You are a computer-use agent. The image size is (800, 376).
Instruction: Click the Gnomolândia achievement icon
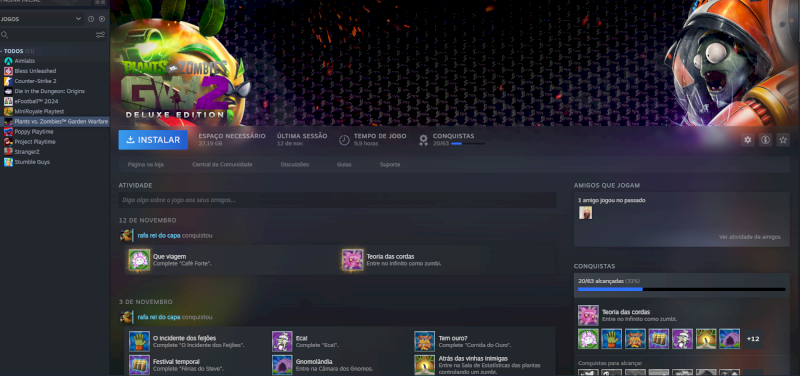pyautogui.click(x=282, y=365)
